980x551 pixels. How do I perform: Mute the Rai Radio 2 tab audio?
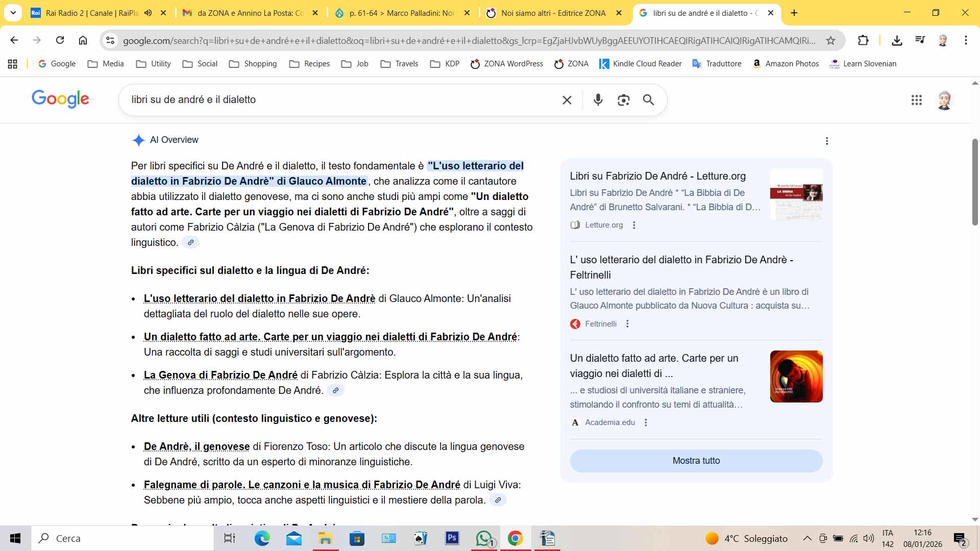pos(148,13)
